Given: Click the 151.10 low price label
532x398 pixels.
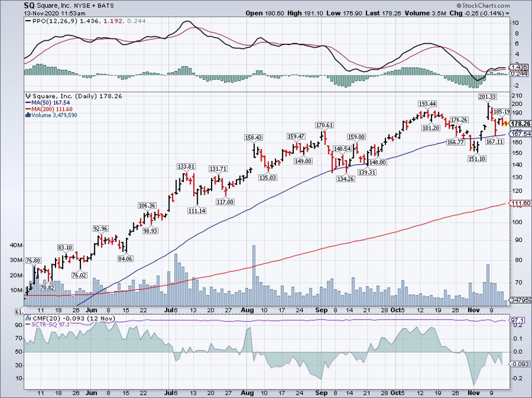Looking at the screenshot, I should click(476, 159).
